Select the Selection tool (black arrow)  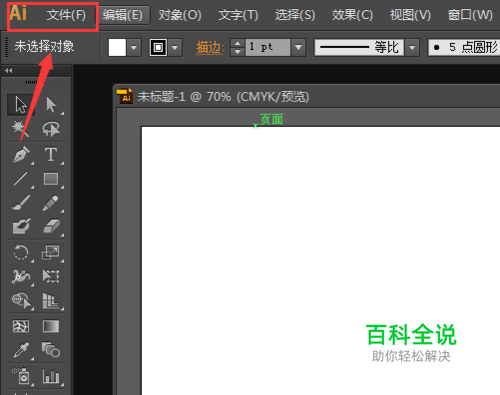point(21,105)
